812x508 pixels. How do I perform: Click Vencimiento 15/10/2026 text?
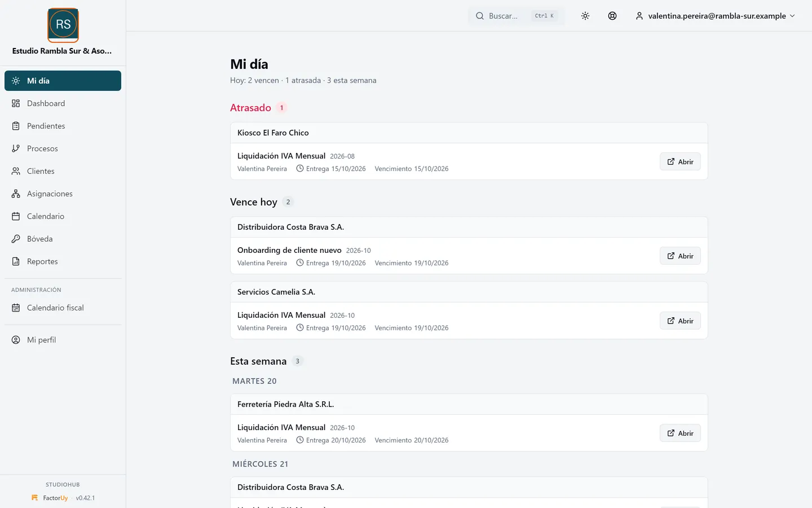[412, 169]
